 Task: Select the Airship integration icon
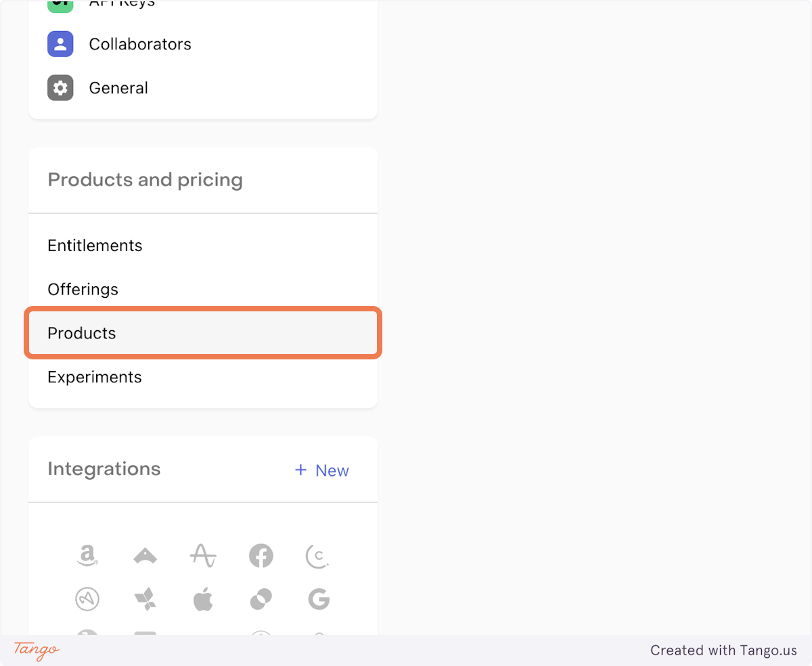(145, 556)
